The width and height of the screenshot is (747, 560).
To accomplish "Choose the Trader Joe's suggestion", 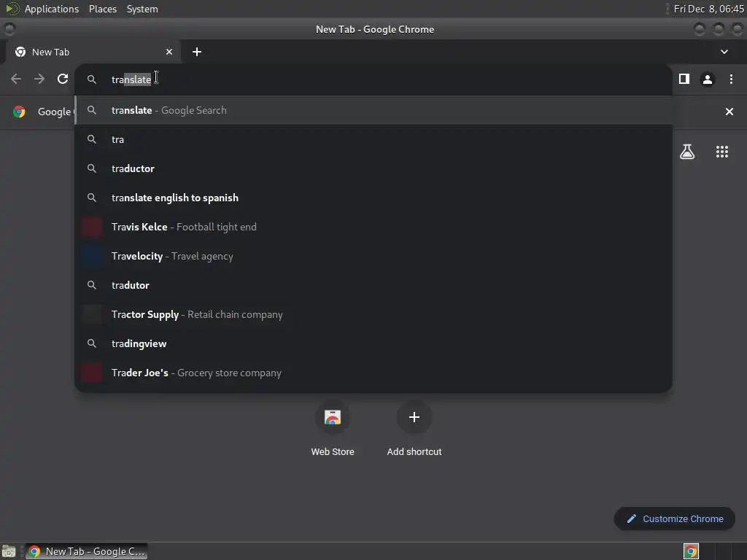I will pyautogui.click(x=373, y=373).
